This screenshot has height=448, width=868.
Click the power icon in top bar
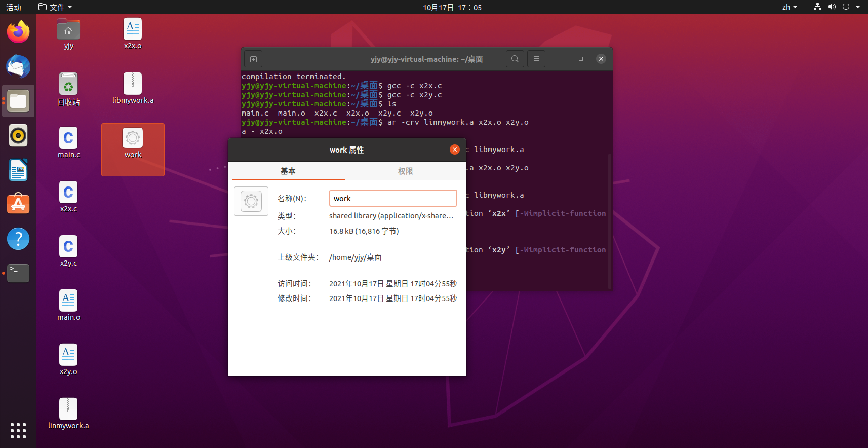pyautogui.click(x=846, y=7)
